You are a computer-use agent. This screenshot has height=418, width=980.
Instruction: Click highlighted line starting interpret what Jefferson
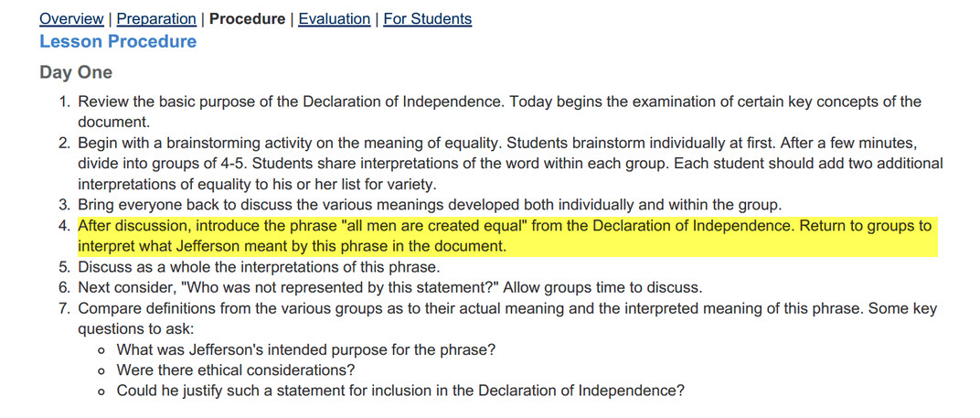292,246
